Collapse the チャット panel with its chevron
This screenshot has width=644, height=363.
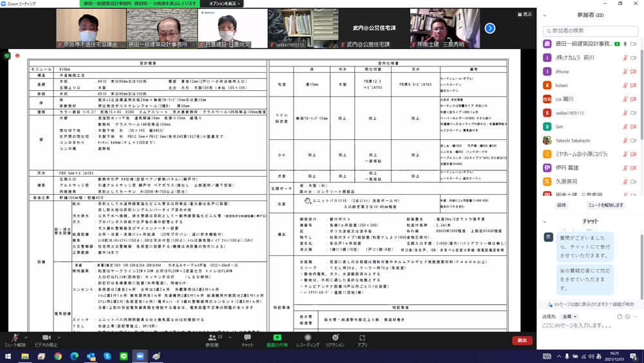pos(545,221)
